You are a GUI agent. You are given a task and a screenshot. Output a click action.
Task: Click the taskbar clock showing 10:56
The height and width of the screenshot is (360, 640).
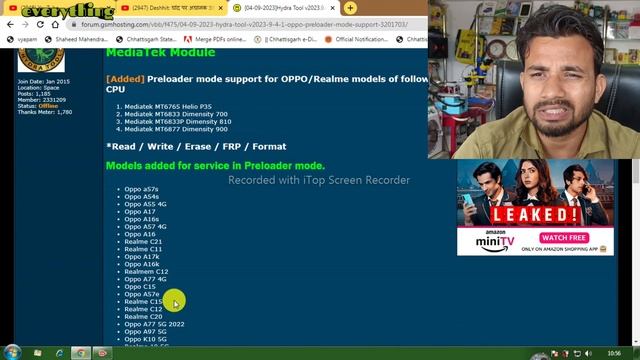614,353
